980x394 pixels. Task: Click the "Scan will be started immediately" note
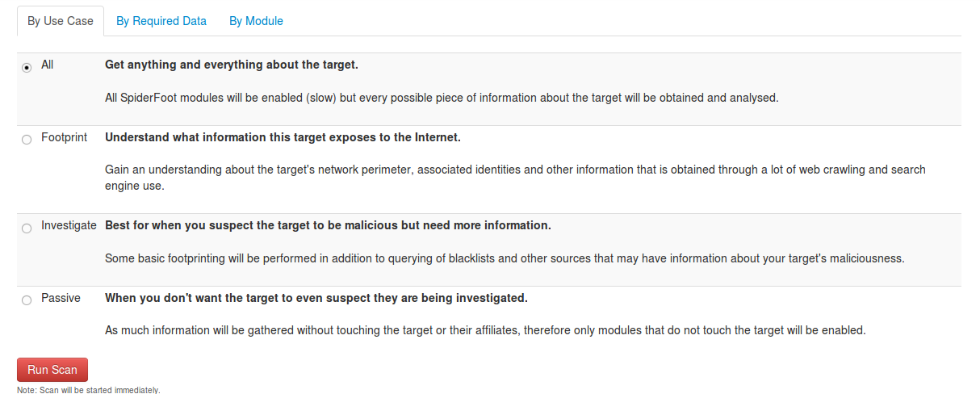tap(89, 390)
